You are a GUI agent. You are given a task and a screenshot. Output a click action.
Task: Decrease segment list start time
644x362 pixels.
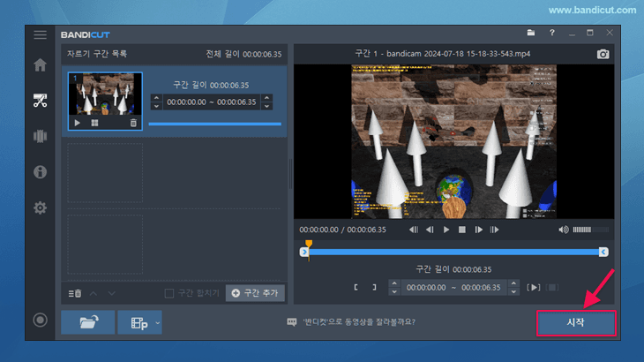156,106
